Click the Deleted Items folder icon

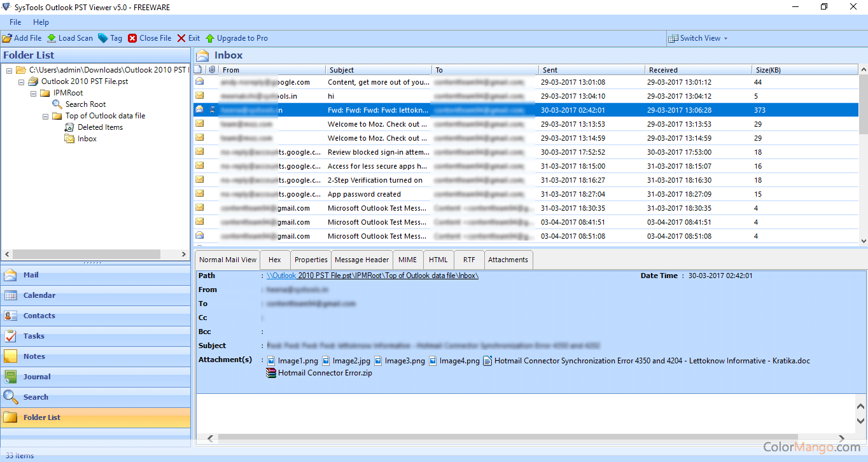pos(69,127)
